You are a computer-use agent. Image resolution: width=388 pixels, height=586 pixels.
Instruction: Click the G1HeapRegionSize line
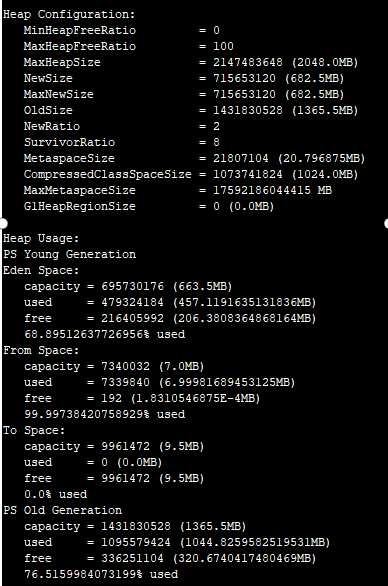[149, 206]
